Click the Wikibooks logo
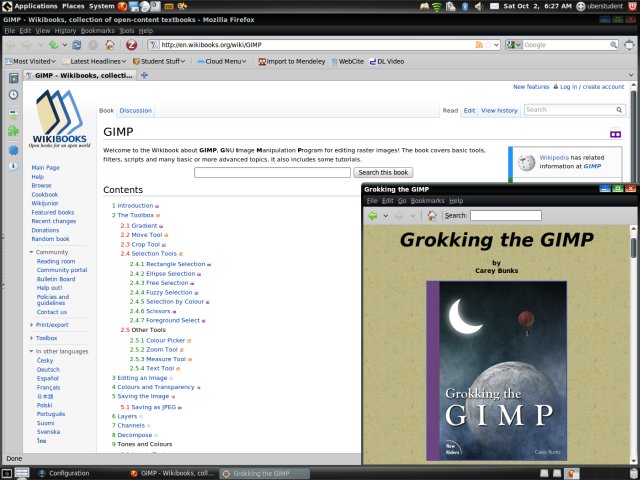Screen dimensions: 640x480 click(x=60, y=118)
